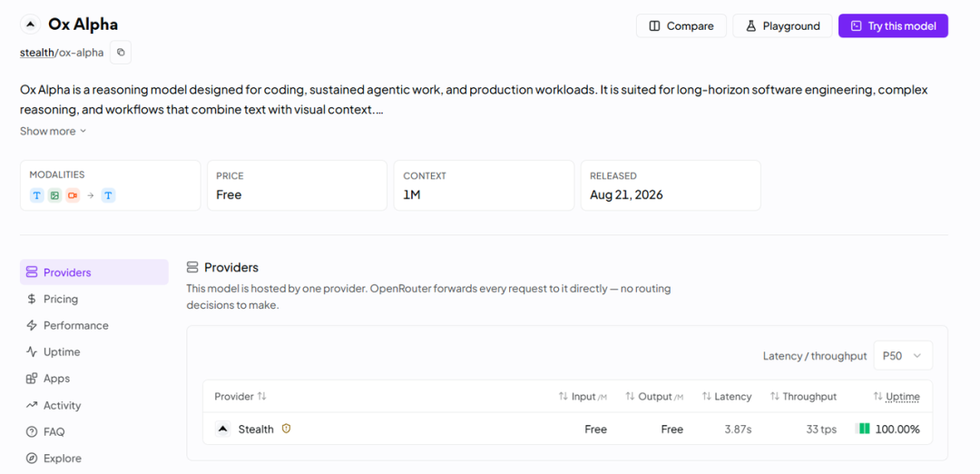This screenshot has height=474, width=980.
Task: Click the text modality input icon
Action: point(37,196)
